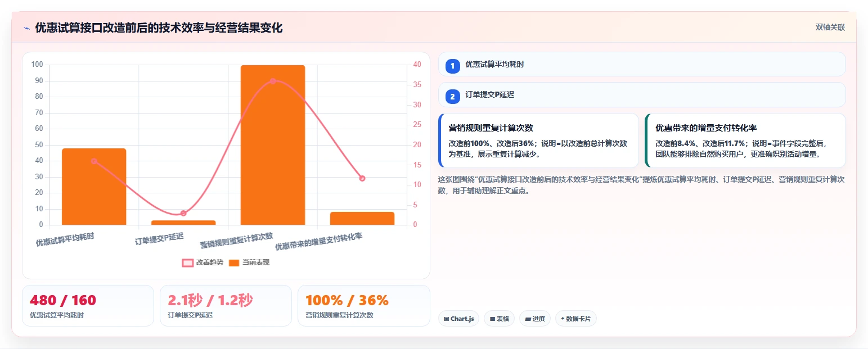Viewport: 868px width, 349px height.
Task: Click the blue number 2 badge
Action: [x=452, y=97]
